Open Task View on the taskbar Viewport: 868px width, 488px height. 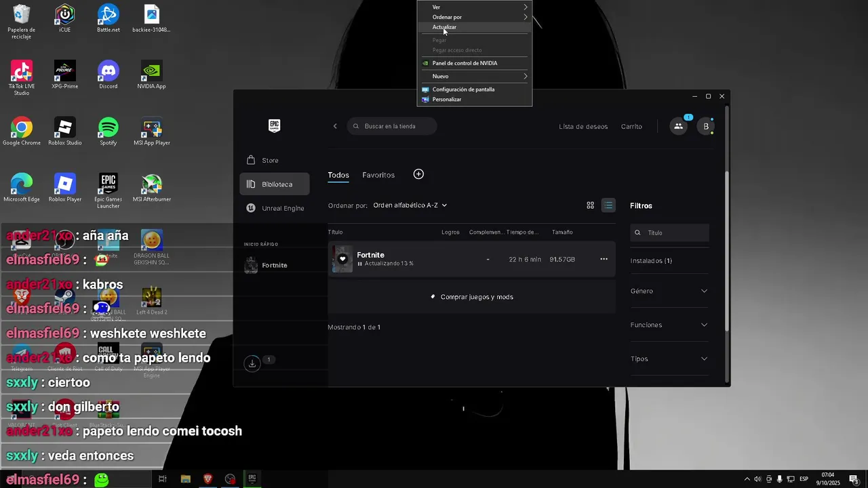tap(163, 479)
